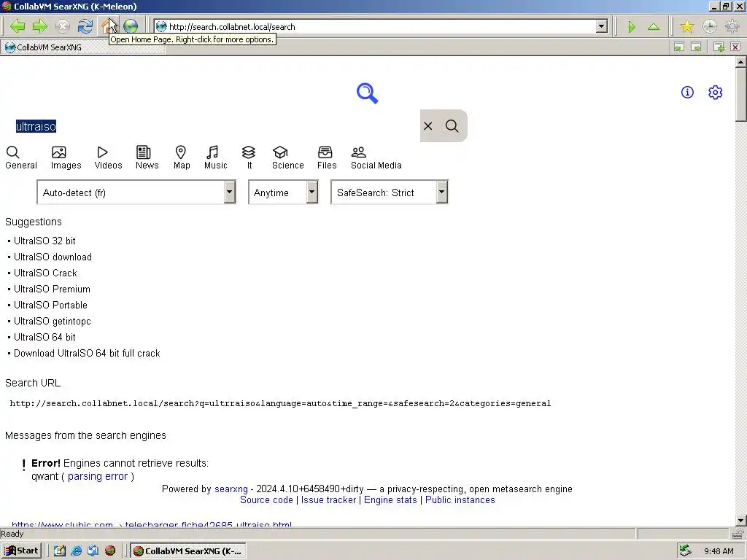Switch to the Map category

[x=182, y=158]
